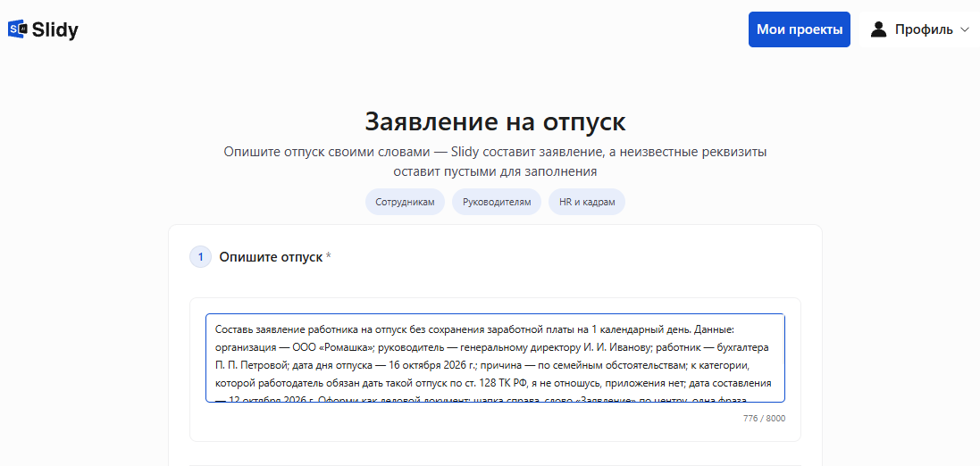The image size is (980, 466).
Task: Focus the vacation description text area
Action: 495,358
